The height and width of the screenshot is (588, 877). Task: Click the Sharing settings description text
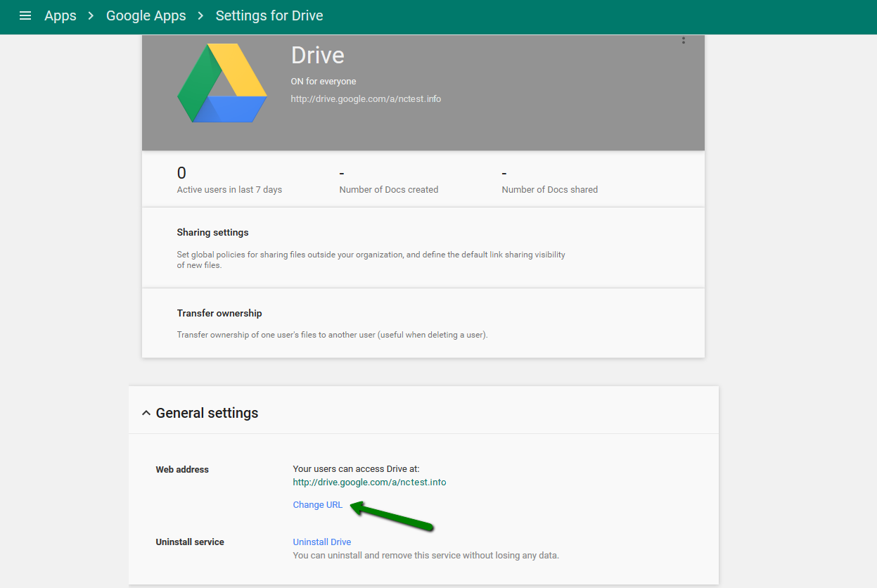pos(371,260)
